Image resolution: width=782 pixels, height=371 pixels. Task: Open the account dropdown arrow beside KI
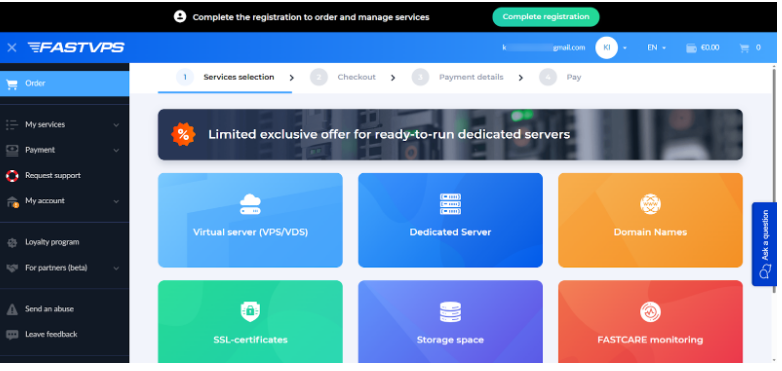625,48
